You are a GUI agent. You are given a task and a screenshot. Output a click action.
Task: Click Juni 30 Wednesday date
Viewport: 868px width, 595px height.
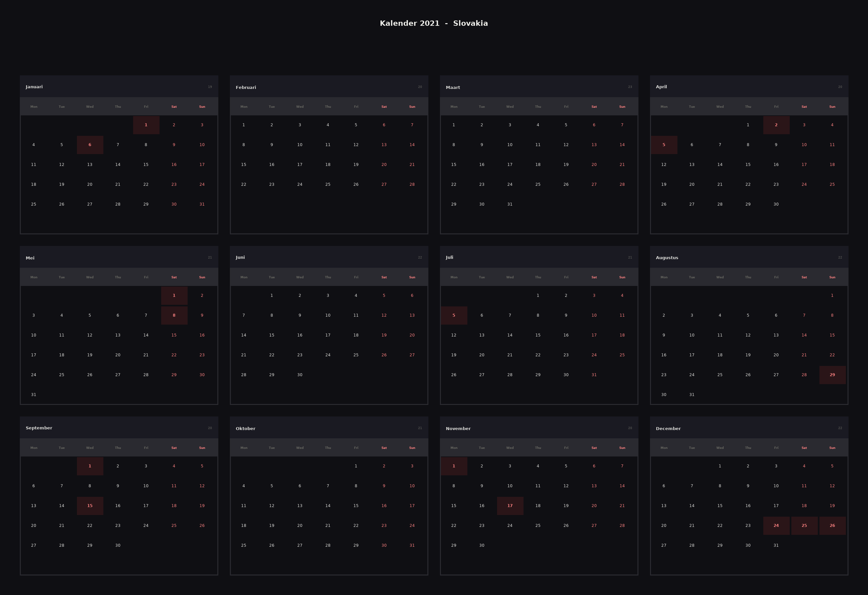click(x=300, y=375)
